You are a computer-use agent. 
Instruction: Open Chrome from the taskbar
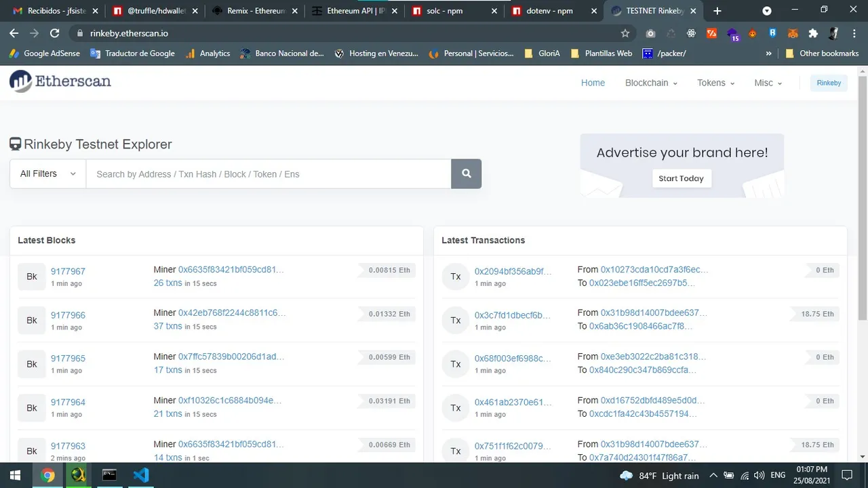pos(47,475)
